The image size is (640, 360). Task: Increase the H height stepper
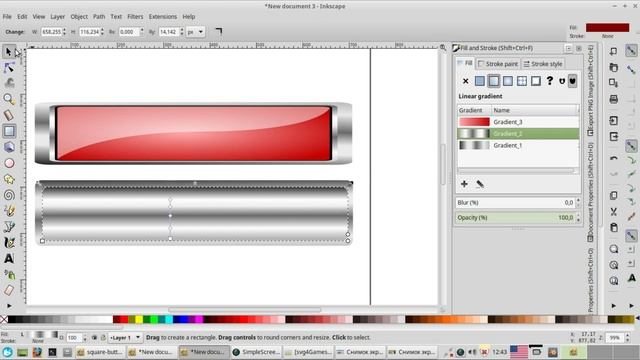tap(102, 29)
